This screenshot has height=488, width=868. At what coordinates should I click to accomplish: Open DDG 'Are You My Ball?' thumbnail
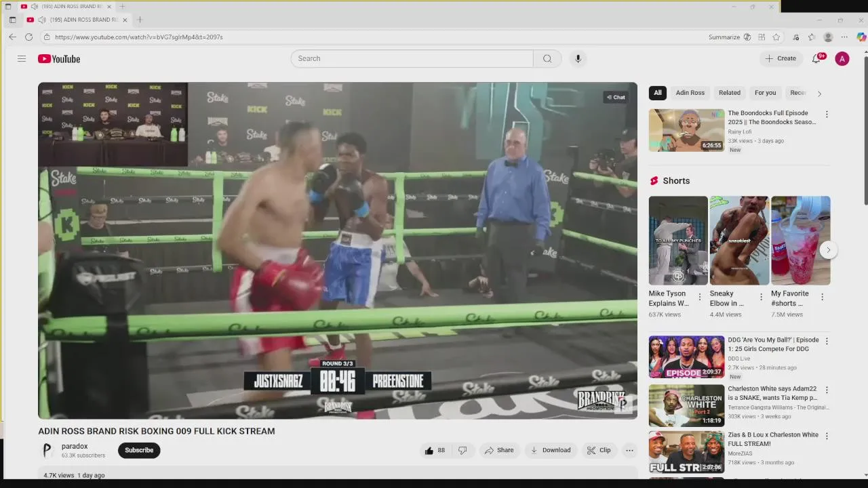point(686,357)
